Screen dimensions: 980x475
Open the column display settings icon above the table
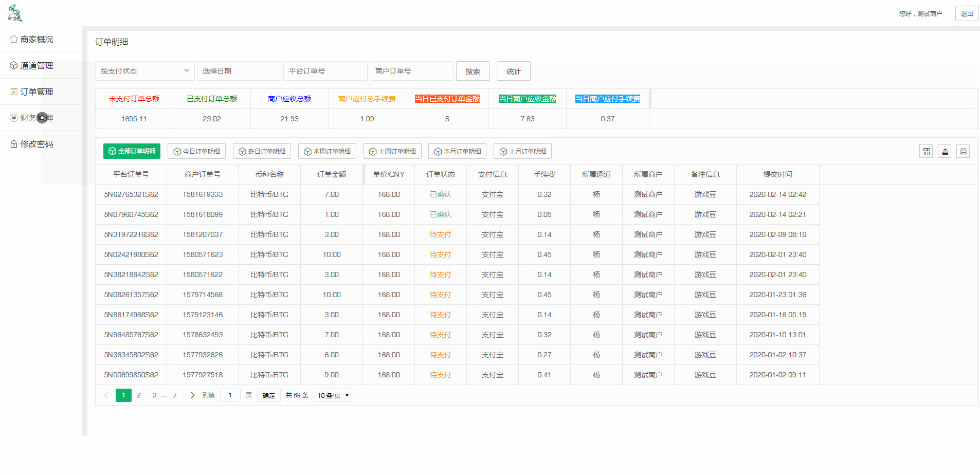click(x=926, y=151)
